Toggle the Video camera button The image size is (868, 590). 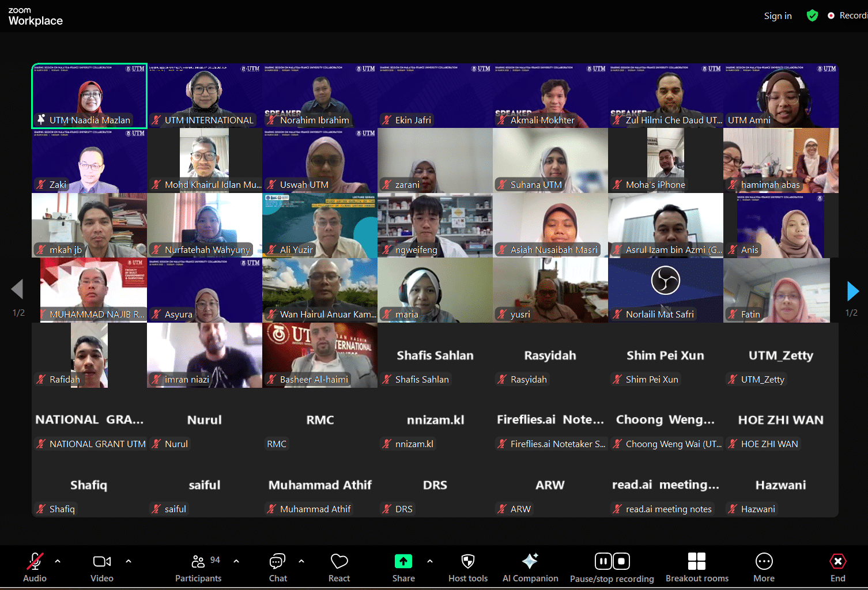coord(102,561)
